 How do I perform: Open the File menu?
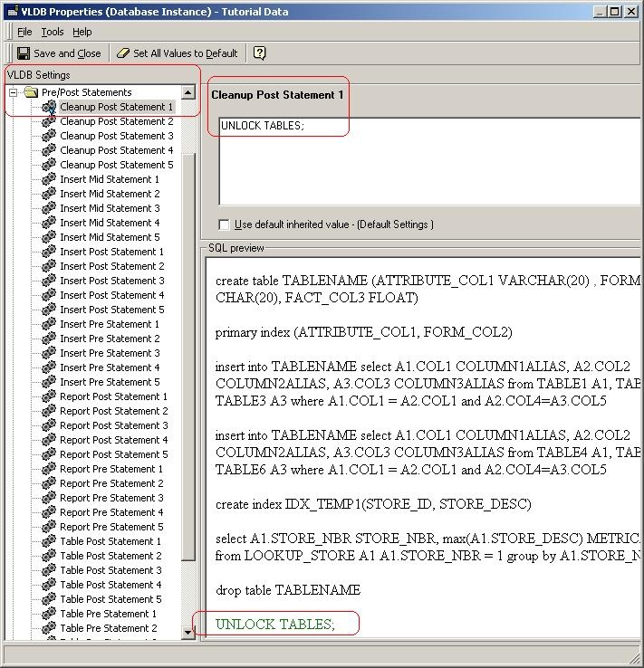[x=24, y=32]
